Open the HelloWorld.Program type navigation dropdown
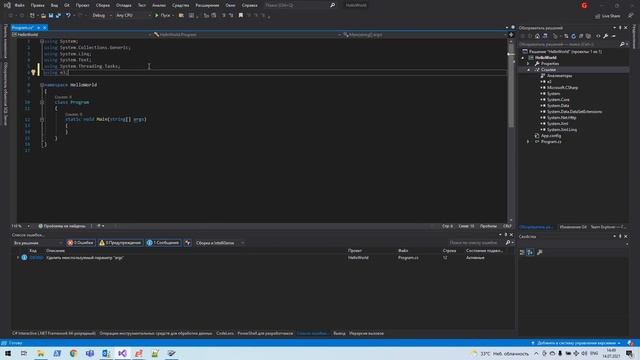This screenshot has width=640, height=360. (x=247, y=35)
